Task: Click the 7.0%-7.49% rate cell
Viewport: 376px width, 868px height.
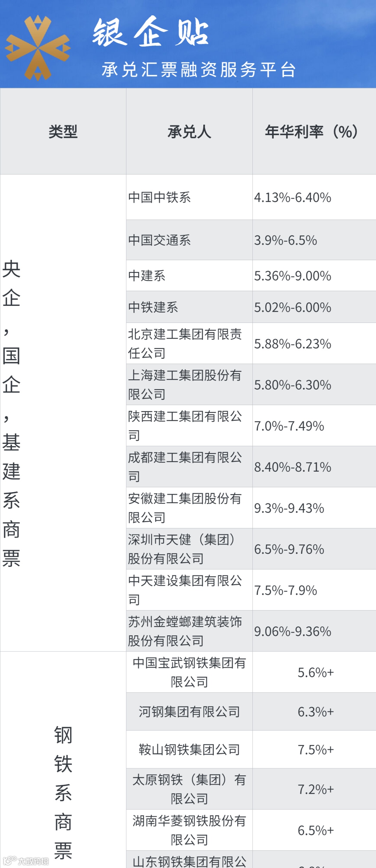Action: [289, 426]
